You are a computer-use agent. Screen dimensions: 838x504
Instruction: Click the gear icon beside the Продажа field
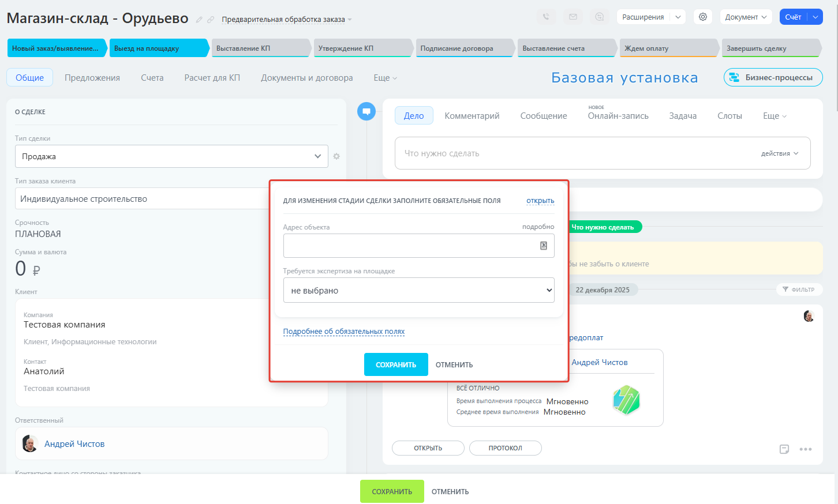tap(336, 156)
